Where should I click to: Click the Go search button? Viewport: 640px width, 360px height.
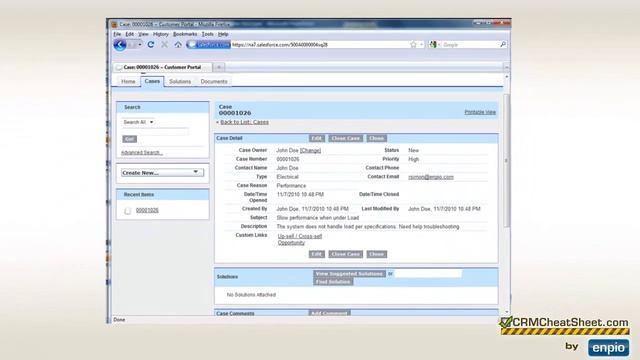tap(129, 139)
